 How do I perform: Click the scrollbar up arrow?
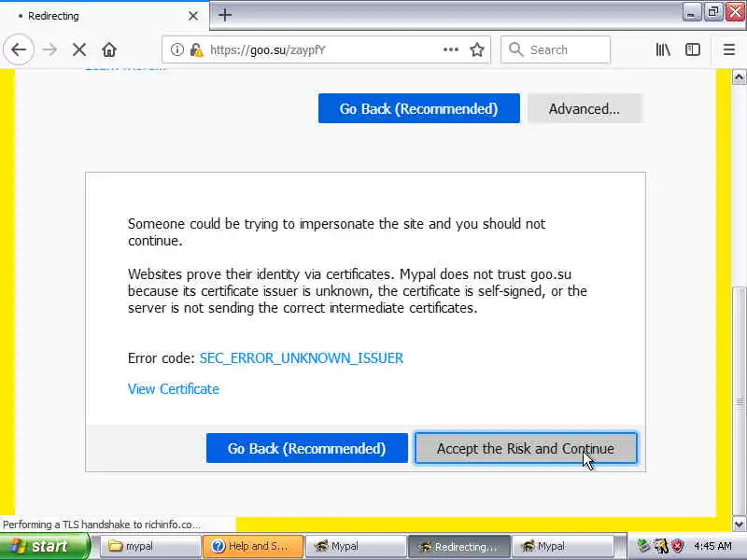pos(739,77)
